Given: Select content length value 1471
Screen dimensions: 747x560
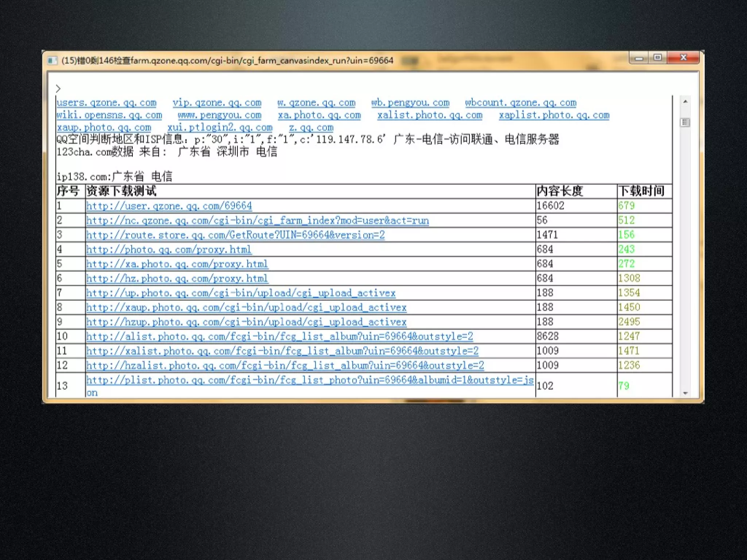Looking at the screenshot, I should (x=547, y=235).
